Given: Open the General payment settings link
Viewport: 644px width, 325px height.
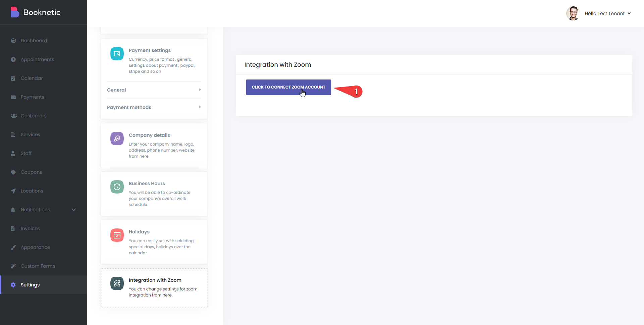Looking at the screenshot, I should (154, 90).
